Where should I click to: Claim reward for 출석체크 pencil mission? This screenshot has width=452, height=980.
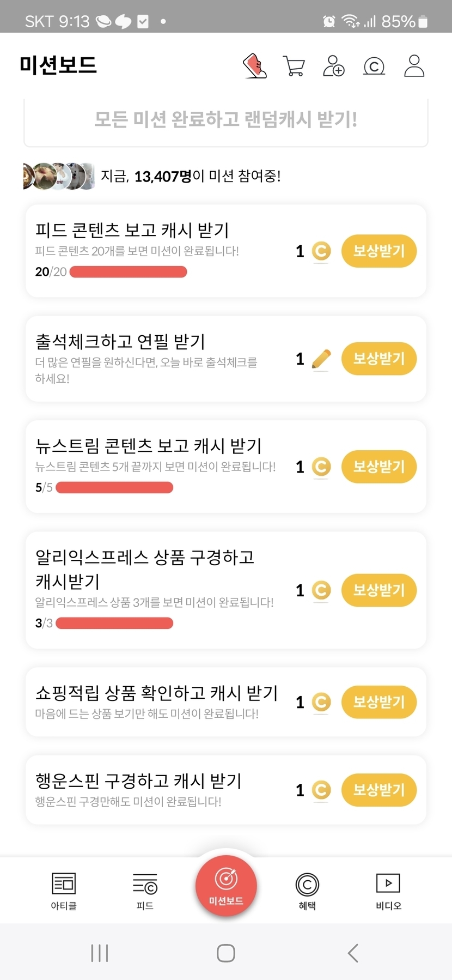379,359
